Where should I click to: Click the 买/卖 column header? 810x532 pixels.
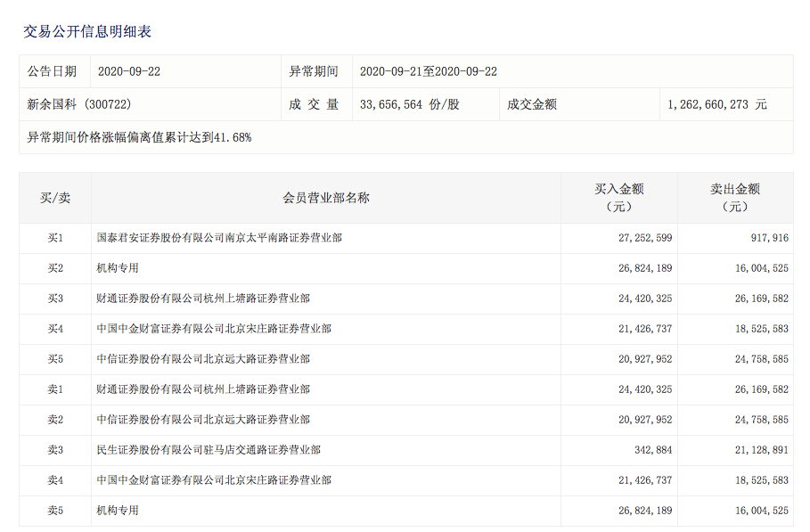click(55, 198)
